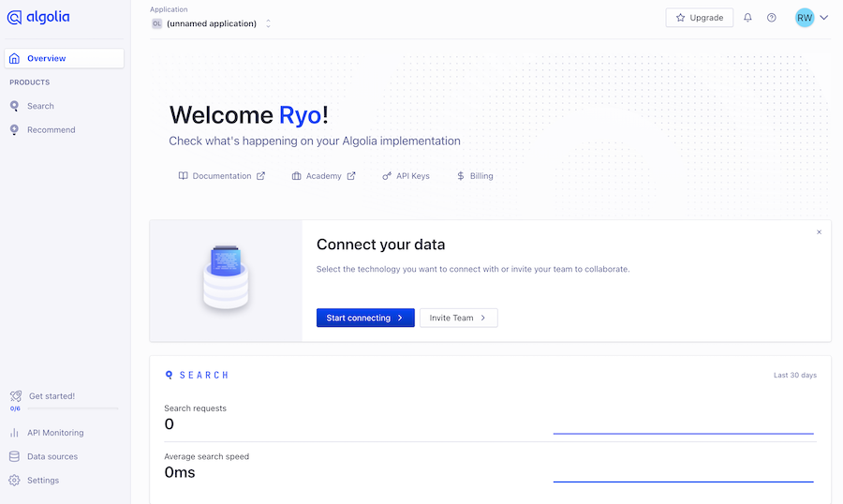843x504 pixels.
Task: Click the Get started progress bar
Action: [72, 408]
